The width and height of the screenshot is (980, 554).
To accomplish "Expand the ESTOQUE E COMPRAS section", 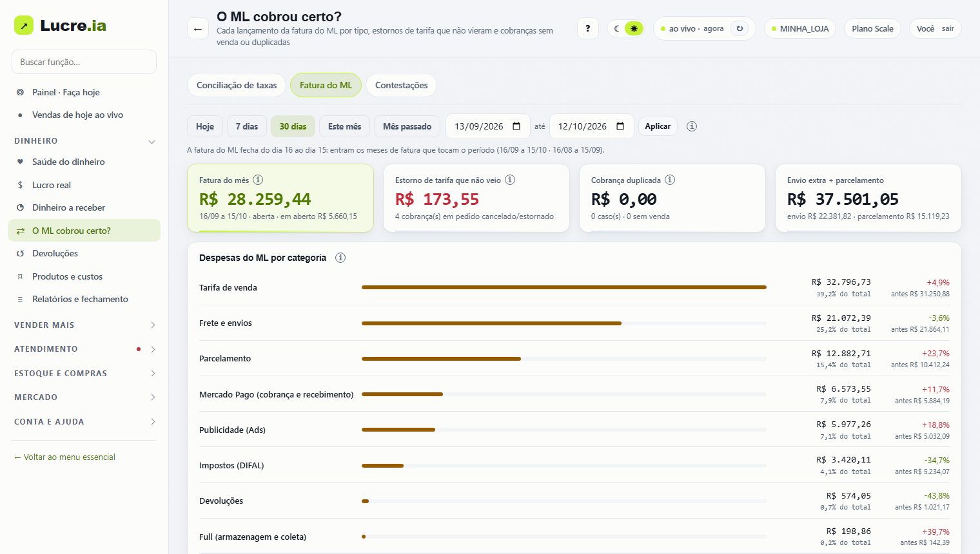I will (x=84, y=374).
